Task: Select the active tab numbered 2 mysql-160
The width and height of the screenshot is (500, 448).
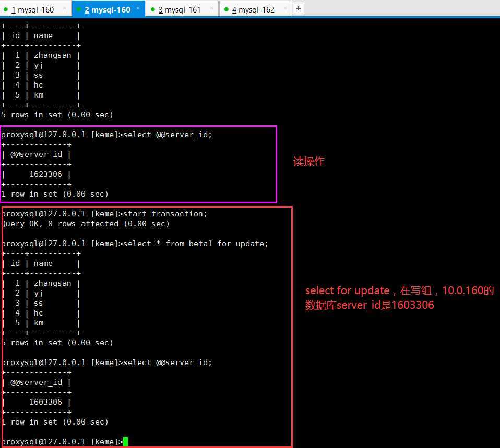Action: (108, 9)
